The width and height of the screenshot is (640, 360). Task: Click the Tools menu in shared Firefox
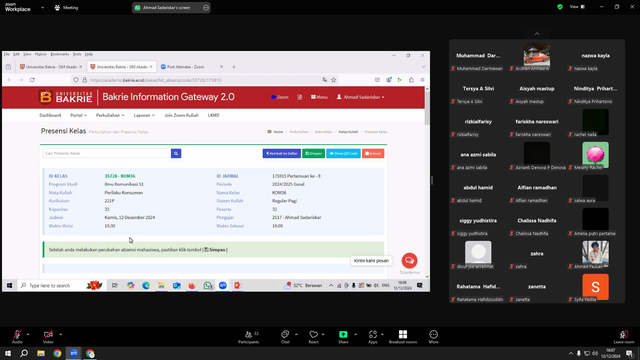77,54
